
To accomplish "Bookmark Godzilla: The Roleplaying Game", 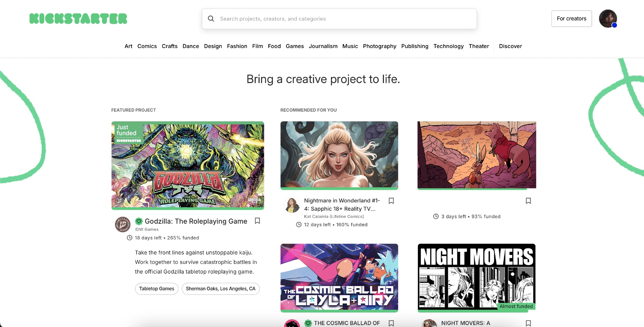I will tap(257, 221).
